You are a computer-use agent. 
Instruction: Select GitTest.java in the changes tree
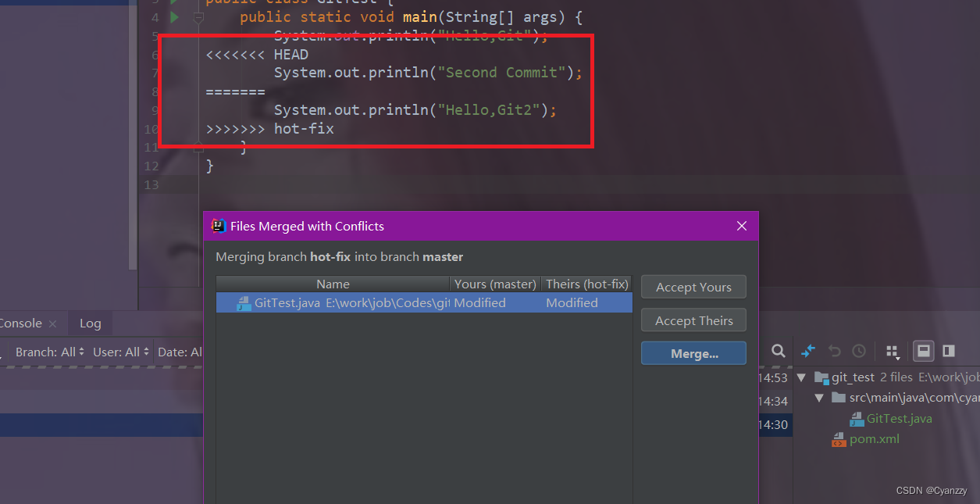click(899, 418)
